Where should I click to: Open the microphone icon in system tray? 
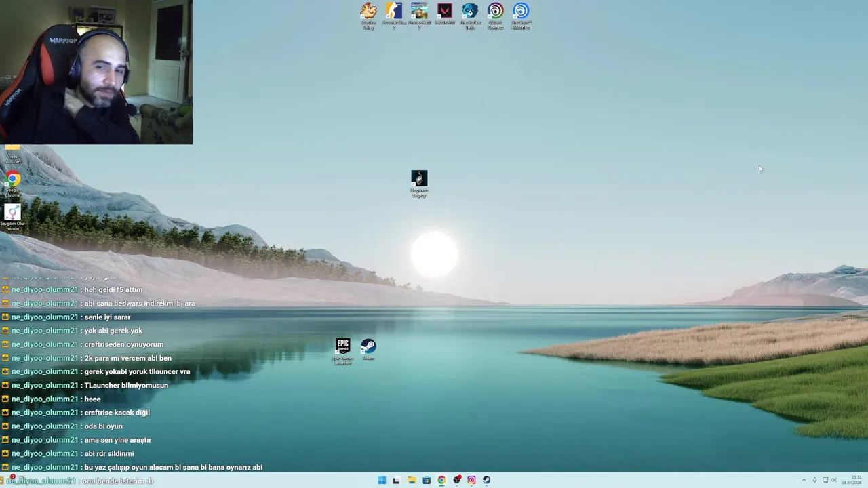coord(814,481)
